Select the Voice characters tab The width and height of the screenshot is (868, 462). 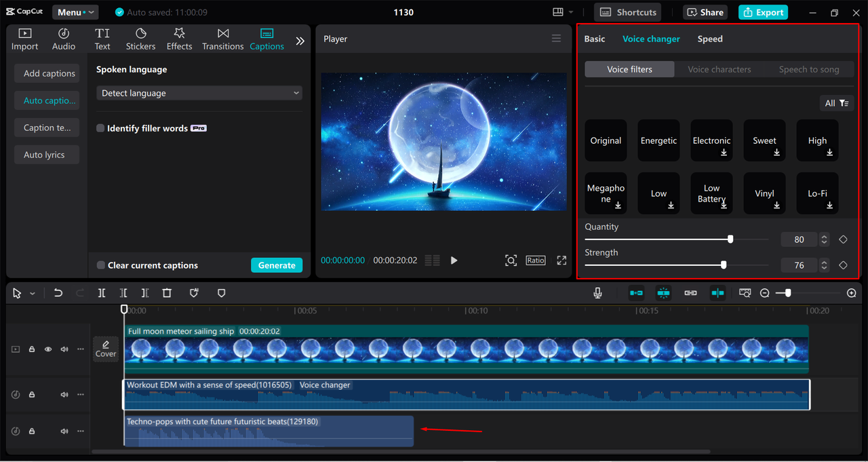pos(719,69)
